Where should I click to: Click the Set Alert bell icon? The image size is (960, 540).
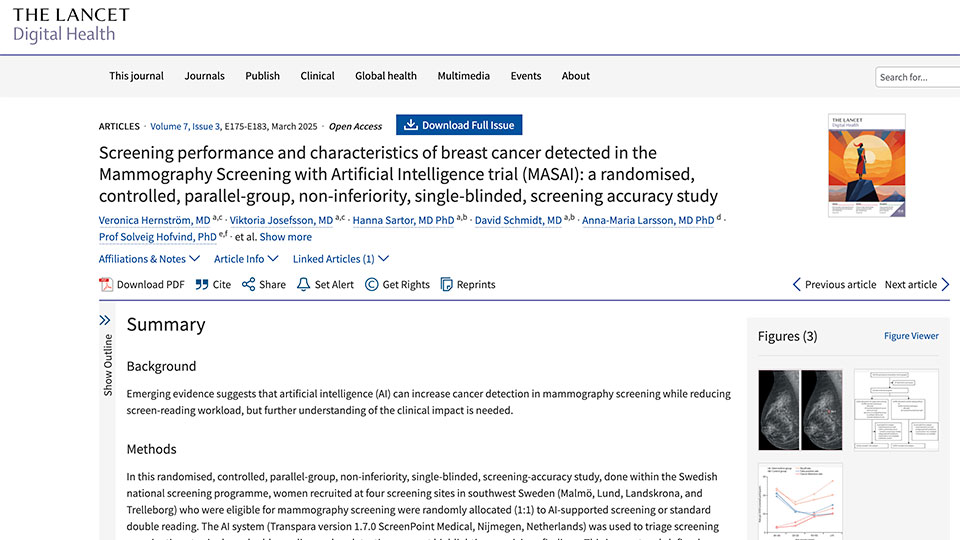303,285
